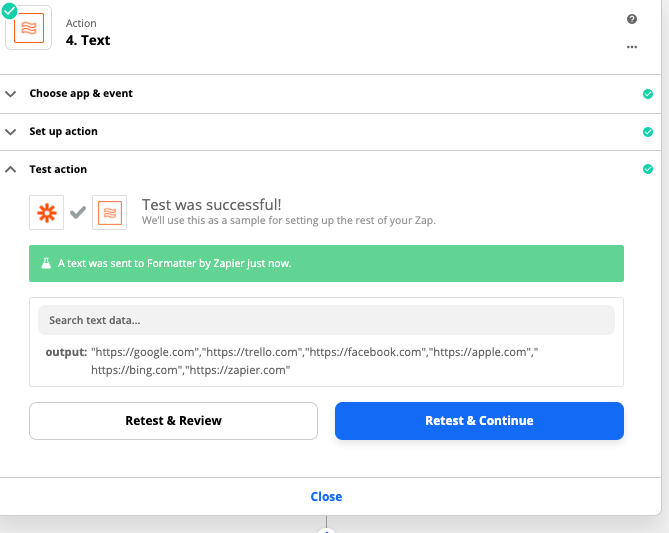
Task: Expand the Set up action section
Action: [11, 132]
